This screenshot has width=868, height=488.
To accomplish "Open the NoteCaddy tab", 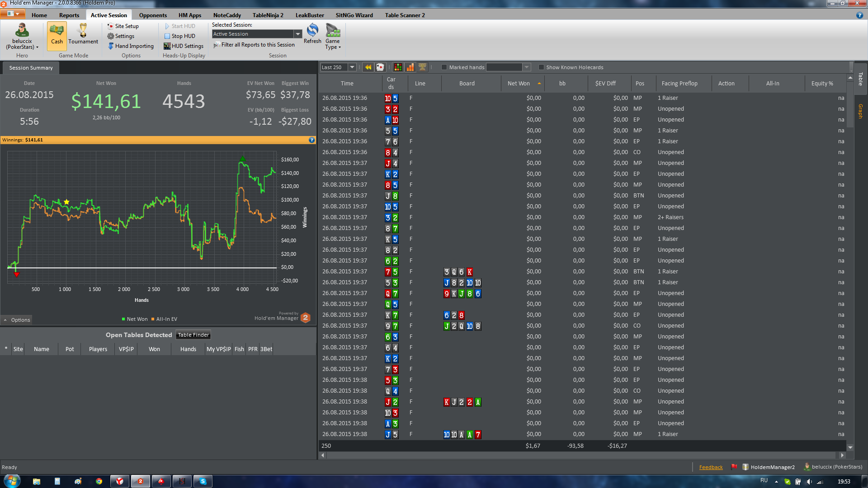I will point(227,15).
